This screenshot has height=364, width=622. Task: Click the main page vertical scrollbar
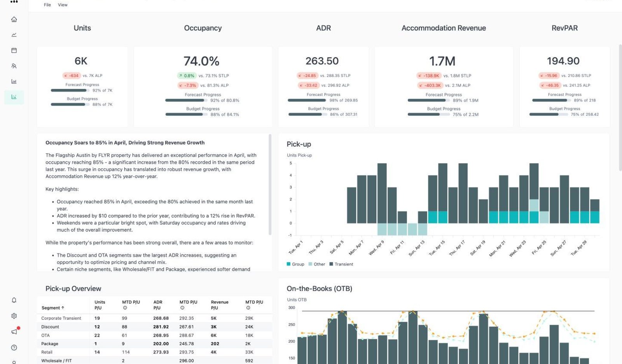[620, 108]
